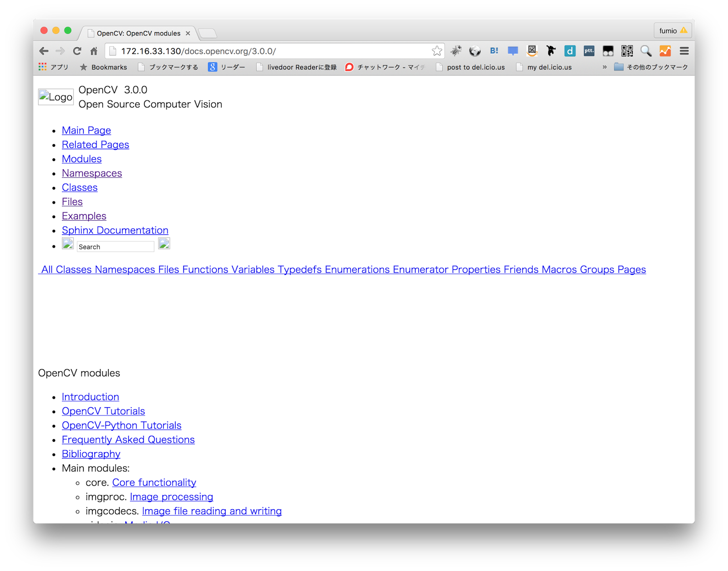Close the OpenCV modules tab
This screenshot has width=728, height=571.
point(188,33)
